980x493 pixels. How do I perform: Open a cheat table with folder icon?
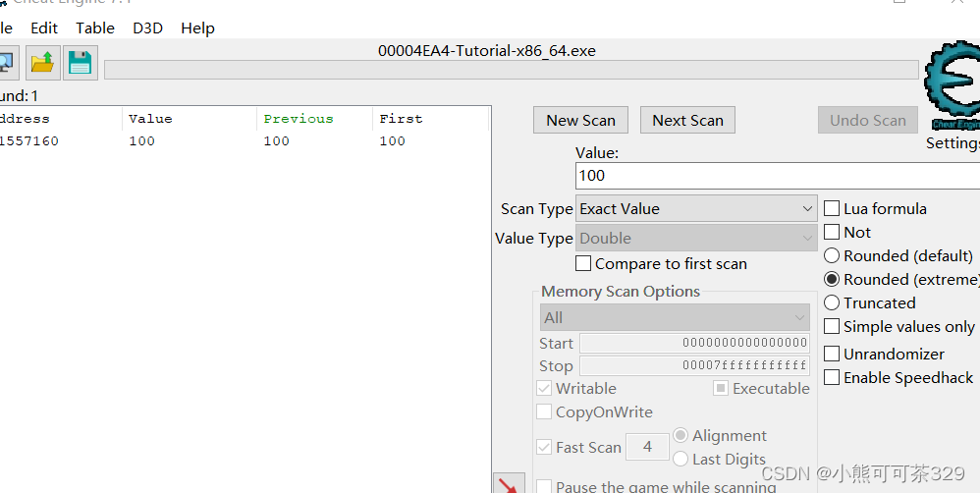pos(43,63)
